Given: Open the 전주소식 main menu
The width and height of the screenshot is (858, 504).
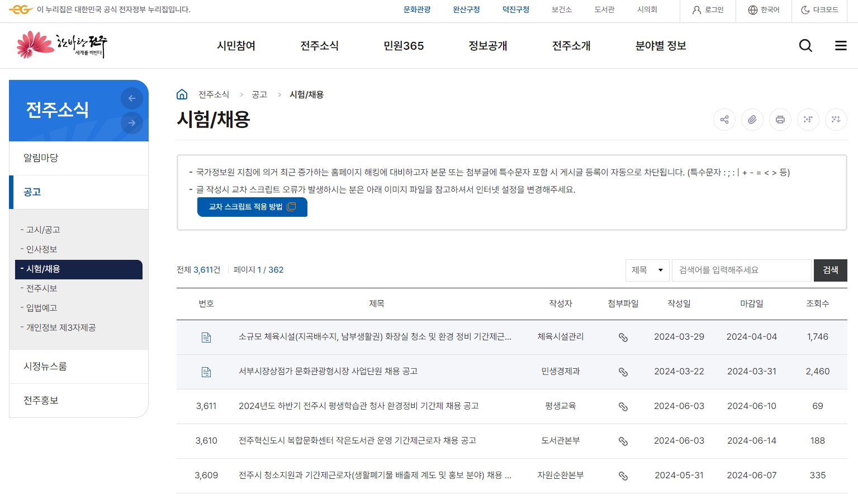Looking at the screenshot, I should tap(319, 46).
